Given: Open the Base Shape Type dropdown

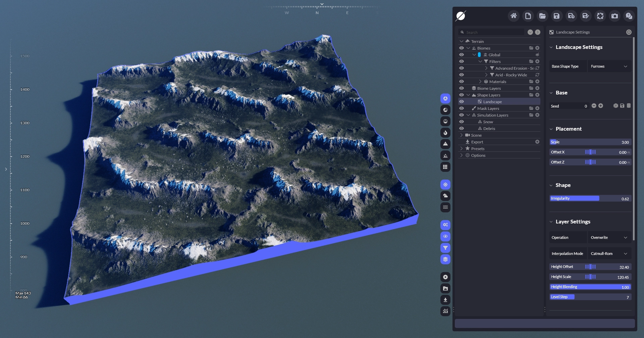Looking at the screenshot, I should tap(609, 66).
